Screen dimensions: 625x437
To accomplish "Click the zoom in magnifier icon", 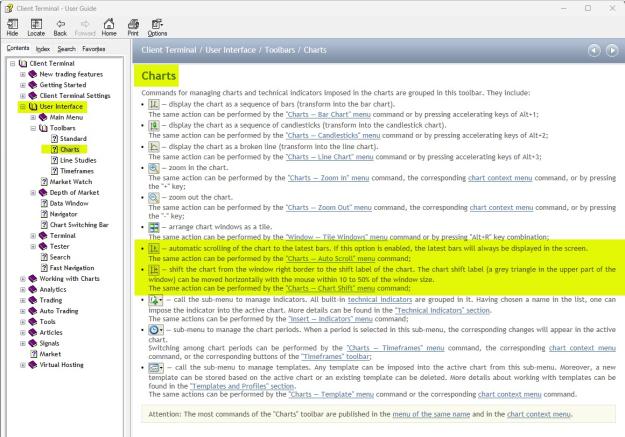I will [x=154, y=168].
